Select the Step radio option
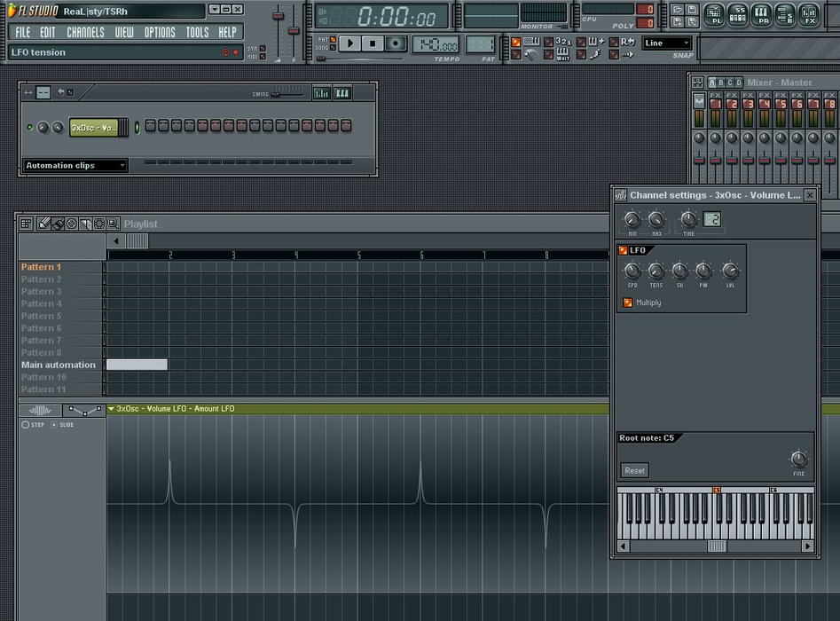 (26, 425)
